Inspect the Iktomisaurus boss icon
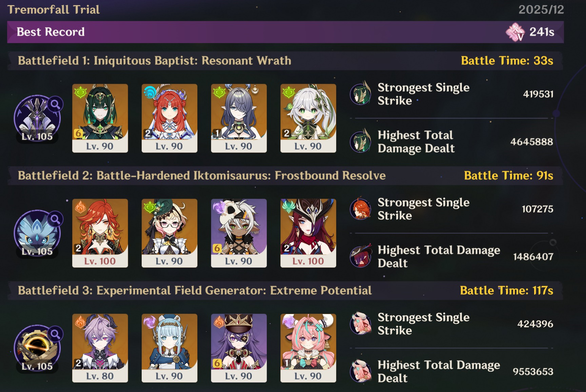Viewport: 586px width, 392px height. click(x=37, y=233)
